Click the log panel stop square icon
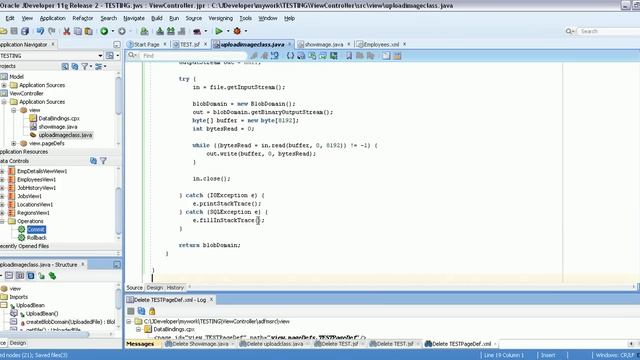640x360 pixels. [131, 311]
